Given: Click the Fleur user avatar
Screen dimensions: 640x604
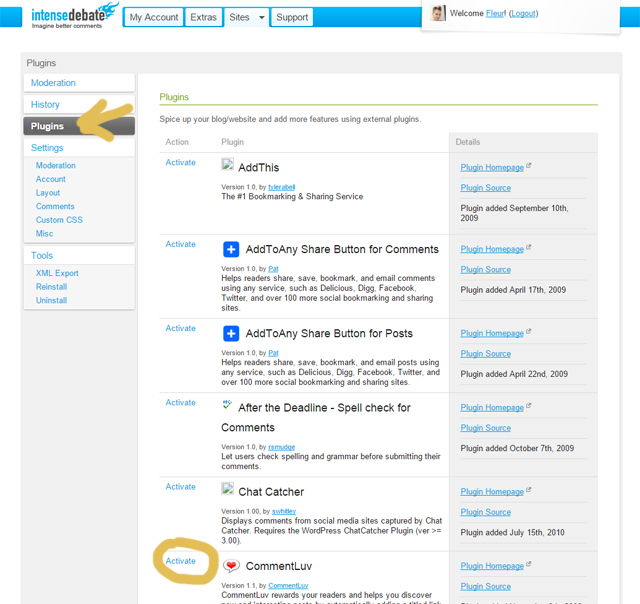Looking at the screenshot, I should tap(438, 13).
